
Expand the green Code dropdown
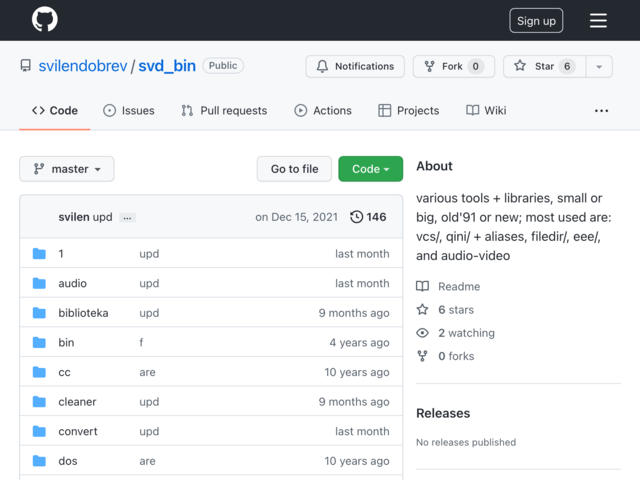[x=371, y=169]
